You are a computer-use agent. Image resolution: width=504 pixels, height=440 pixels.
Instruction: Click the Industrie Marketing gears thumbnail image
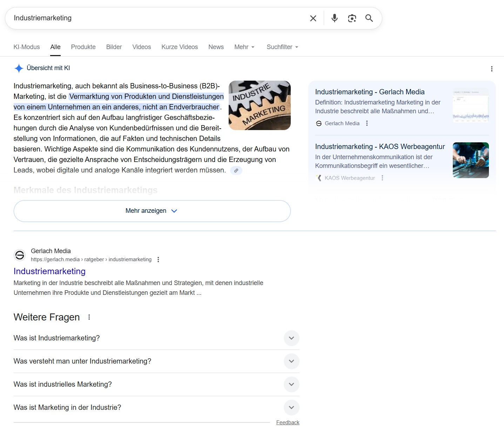[260, 105]
